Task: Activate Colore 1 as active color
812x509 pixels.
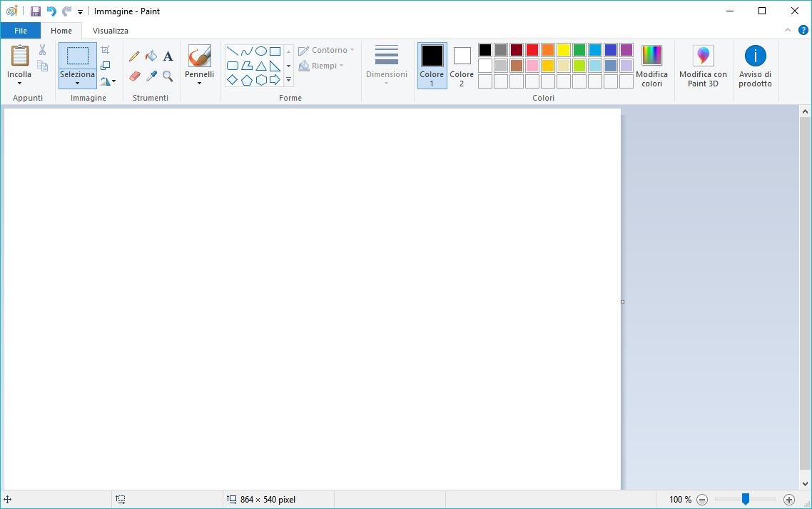Action: tap(432, 65)
